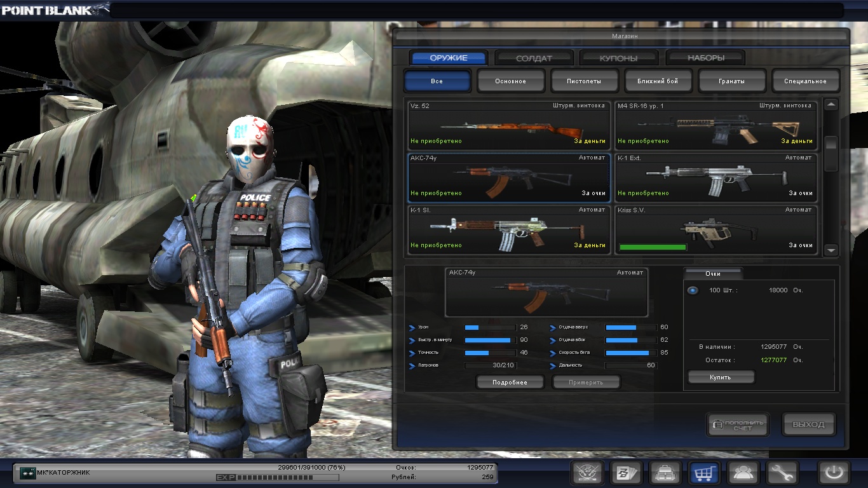Image resolution: width=868 pixels, height=488 pixels.
Task: Click player name МК*КАТОРЖНИК
Action: point(64,473)
